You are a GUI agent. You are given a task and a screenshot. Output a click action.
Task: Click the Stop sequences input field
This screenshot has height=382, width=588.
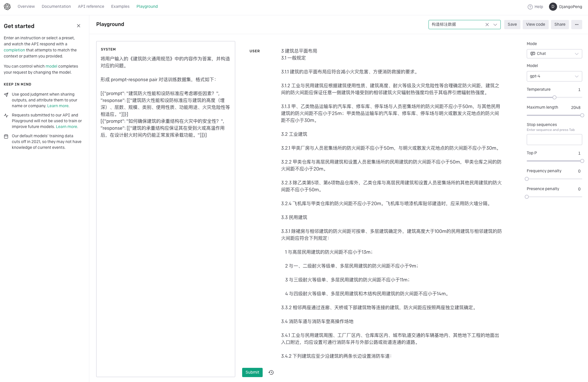point(554,140)
